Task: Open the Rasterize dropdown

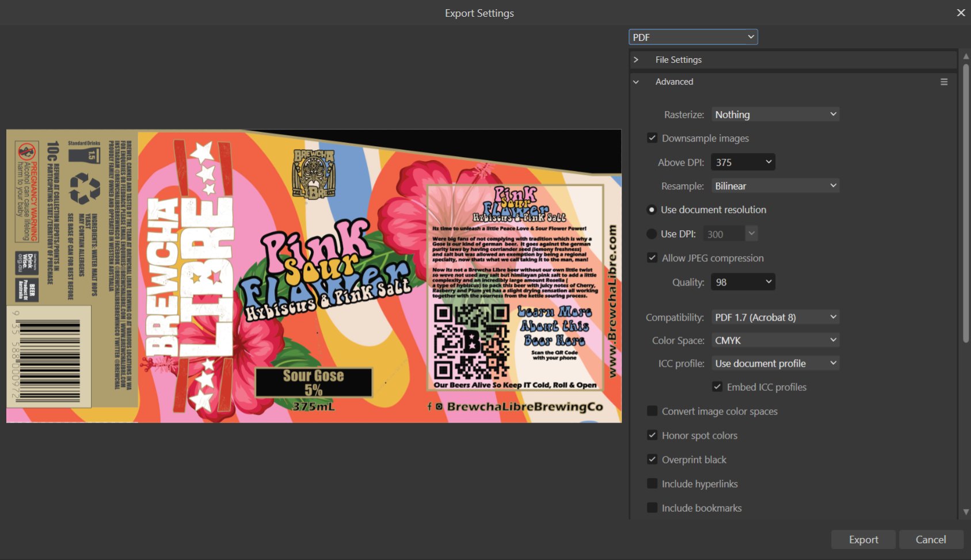Action: [x=775, y=115]
